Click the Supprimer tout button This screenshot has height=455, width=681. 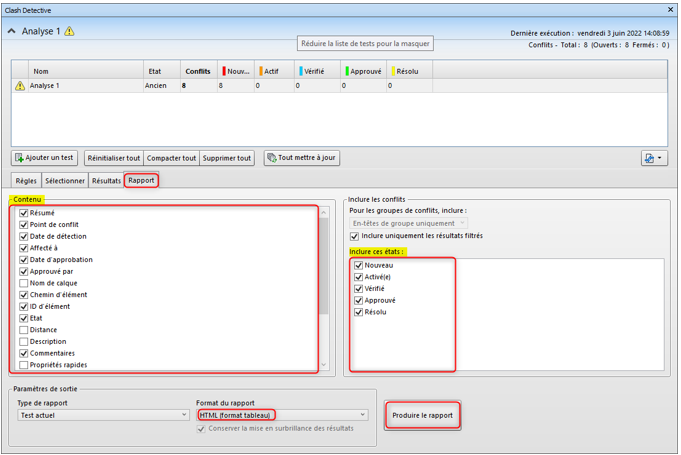(x=227, y=158)
